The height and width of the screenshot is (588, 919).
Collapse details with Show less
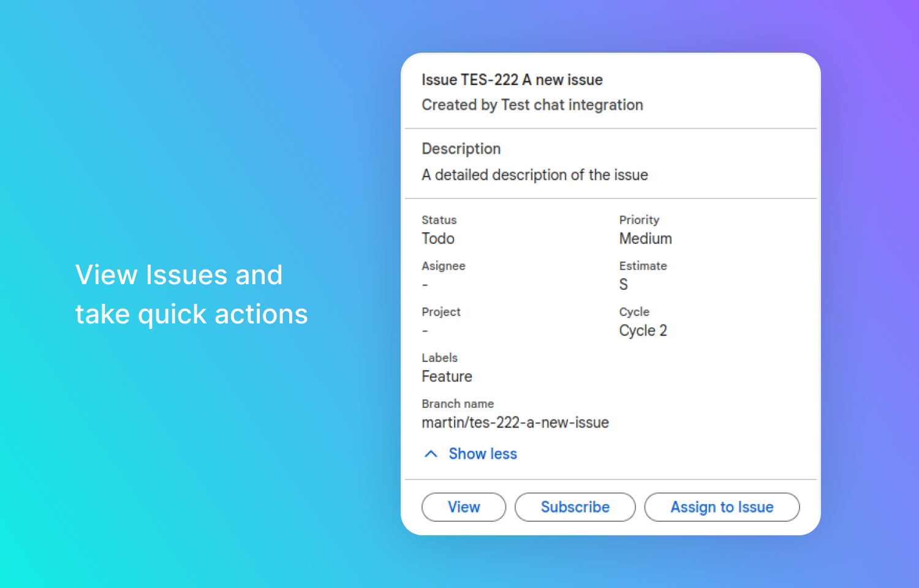pos(470,454)
